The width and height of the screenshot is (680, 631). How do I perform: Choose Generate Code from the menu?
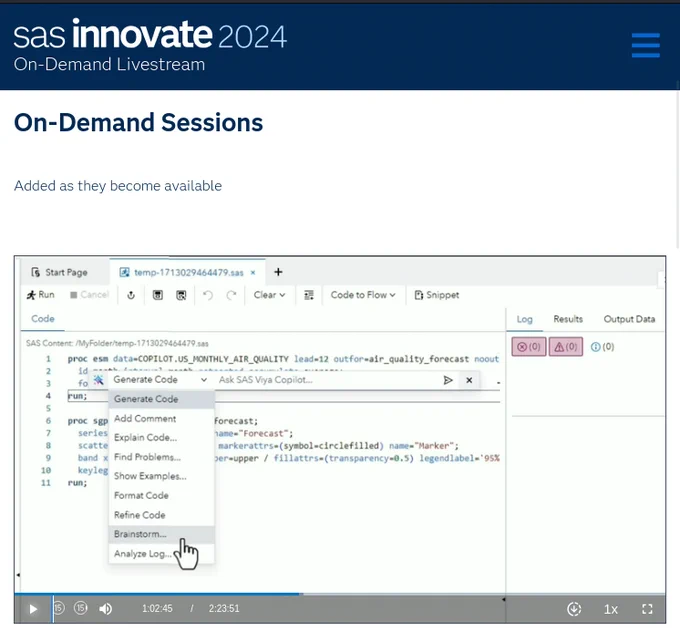pyautogui.click(x=161, y=399)
